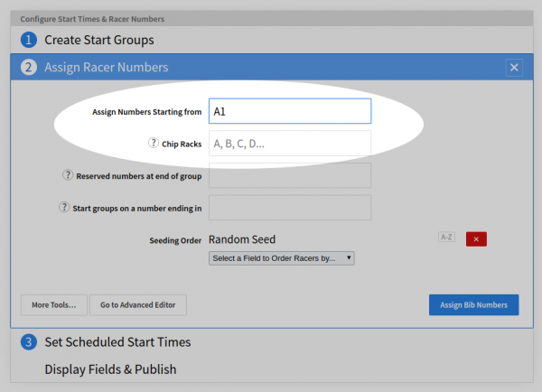Focus the Assign Numbers Starting from field
The height and width of the screenshot is (392, 542).
pos(289,111)
